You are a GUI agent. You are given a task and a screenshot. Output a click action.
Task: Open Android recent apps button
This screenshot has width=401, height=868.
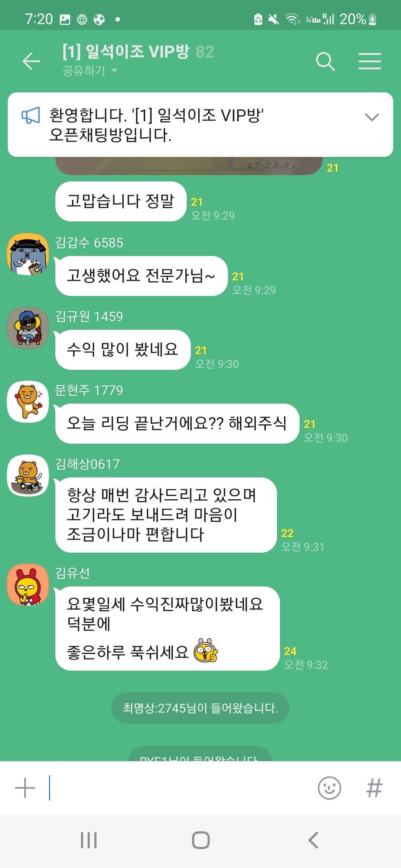pyautogui.click(x=89, y=840)
